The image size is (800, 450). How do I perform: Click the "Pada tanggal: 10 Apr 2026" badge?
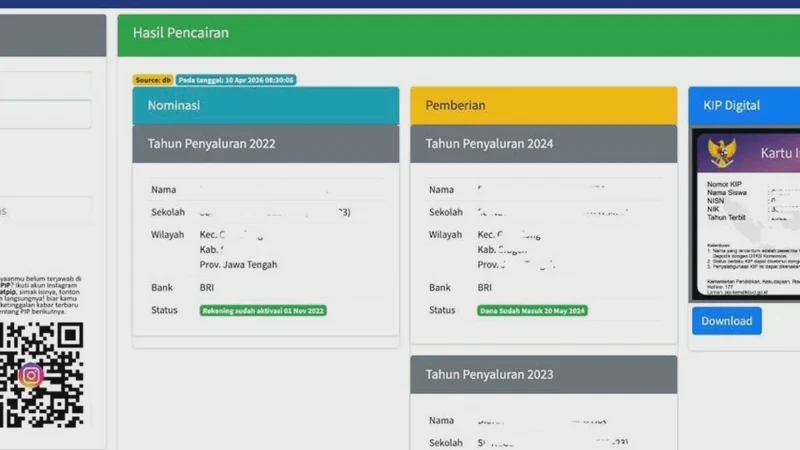click(x=236, y=80)
